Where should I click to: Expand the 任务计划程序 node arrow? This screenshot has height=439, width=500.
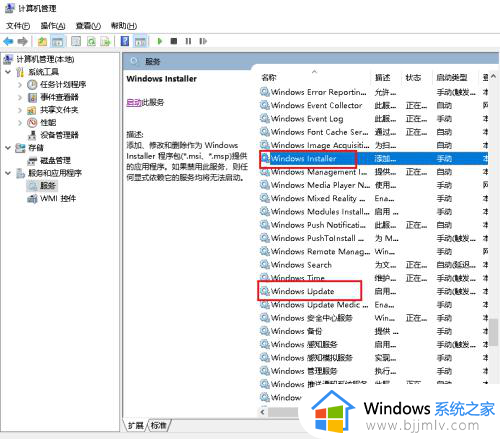(x=20, y=84)
